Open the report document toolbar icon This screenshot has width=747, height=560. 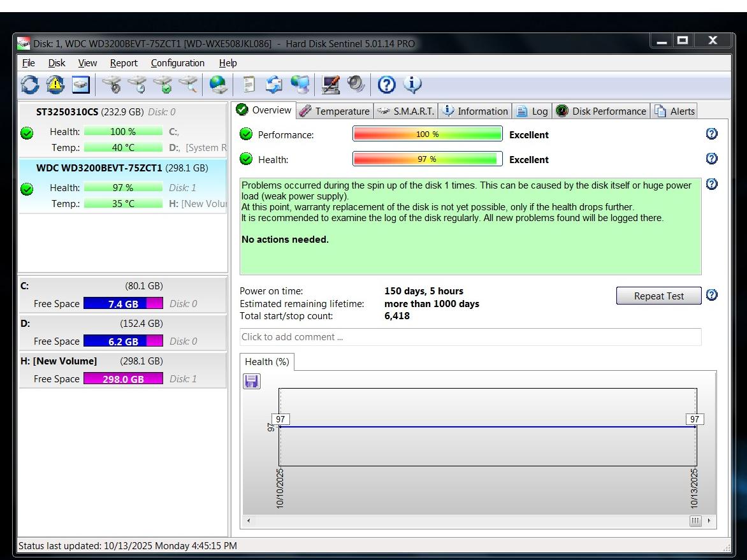249,84
